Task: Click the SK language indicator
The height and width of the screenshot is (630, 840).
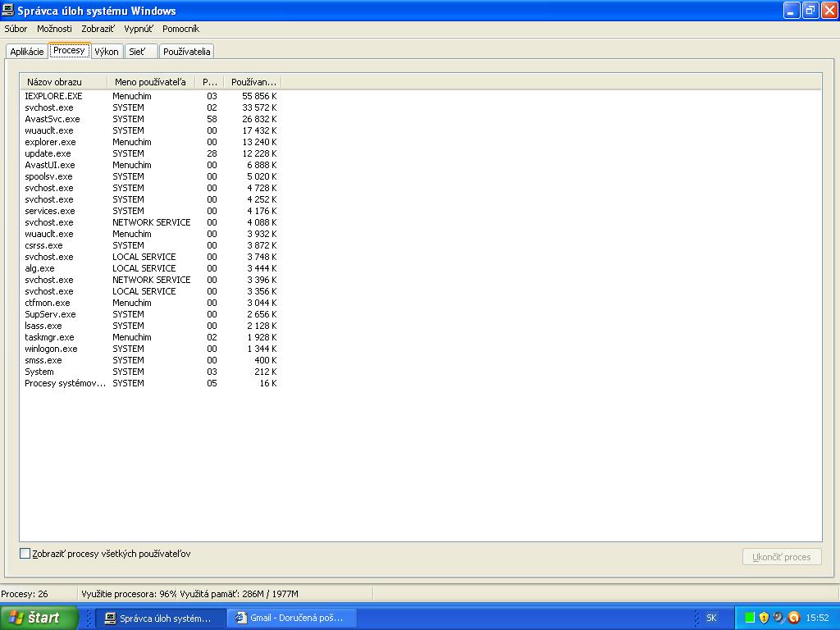Action: (711, 618)
